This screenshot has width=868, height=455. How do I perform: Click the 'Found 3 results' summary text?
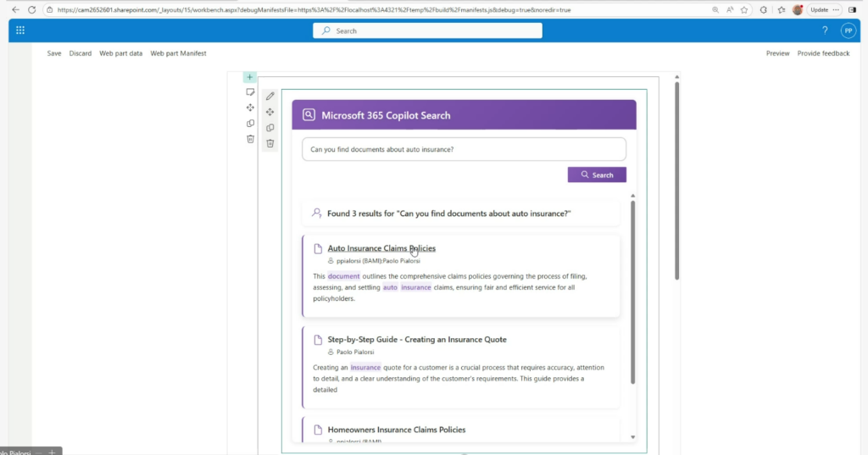tap(449, 214)
